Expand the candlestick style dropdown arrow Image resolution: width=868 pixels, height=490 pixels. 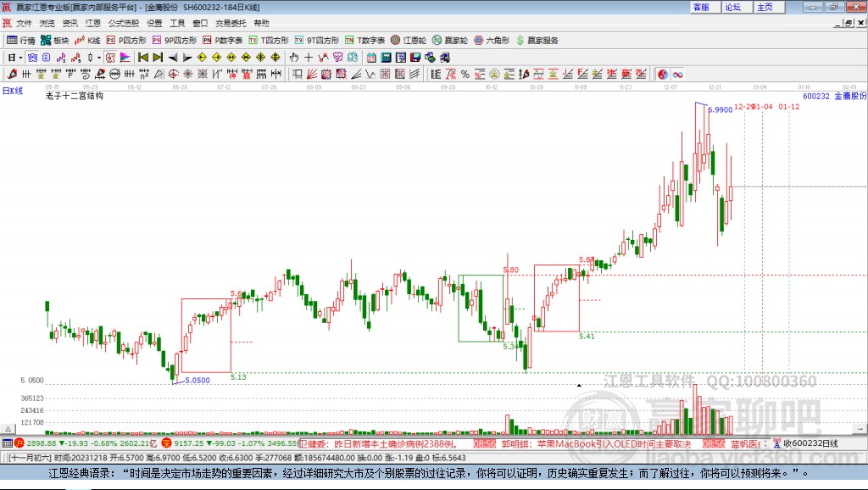click(99, 58)
